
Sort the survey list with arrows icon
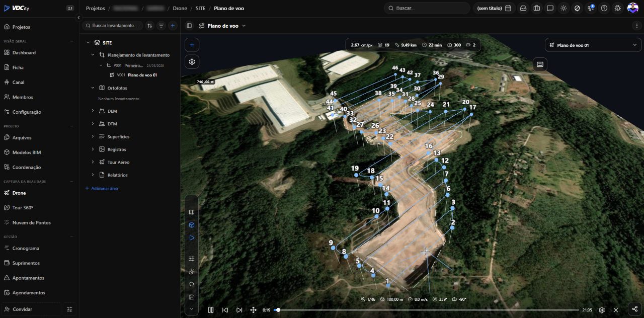coord(149,25)
